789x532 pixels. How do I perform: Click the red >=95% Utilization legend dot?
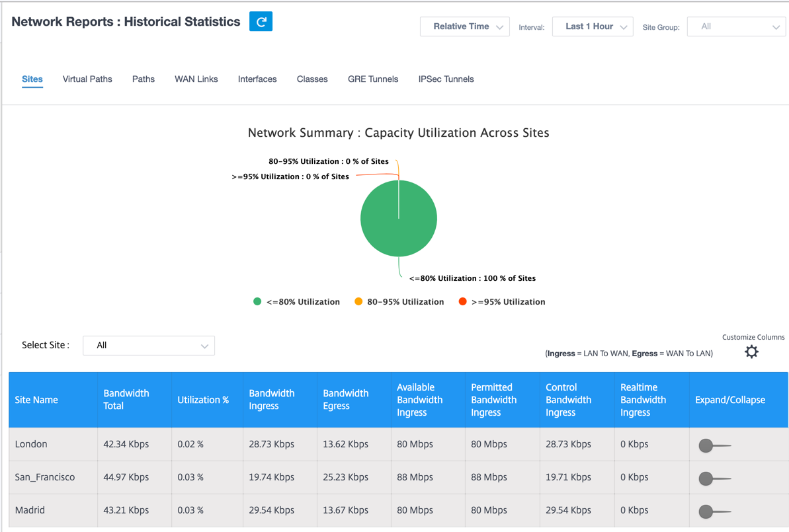[462, 302]
